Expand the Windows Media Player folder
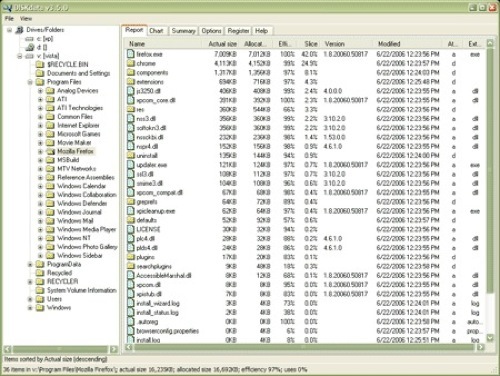Viewport: 500px width, 376px height. pos(40,229)
